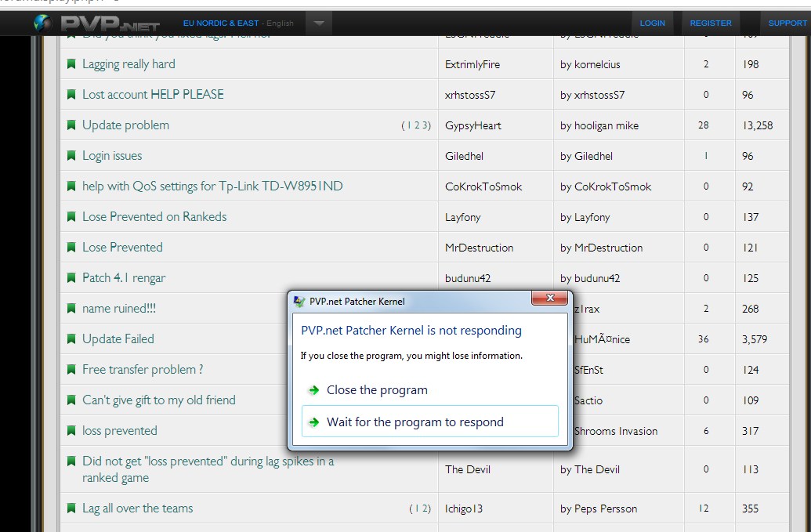The width and height of the screenshot is (811, 532).
Task: Go to page 2 of Update problem
Action: (x=416, y=125)
